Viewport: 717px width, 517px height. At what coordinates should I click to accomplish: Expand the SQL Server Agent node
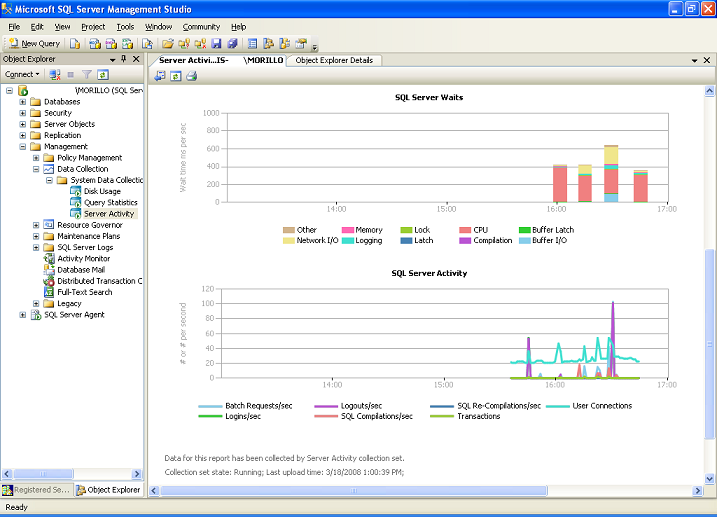(x=22, y=314)
